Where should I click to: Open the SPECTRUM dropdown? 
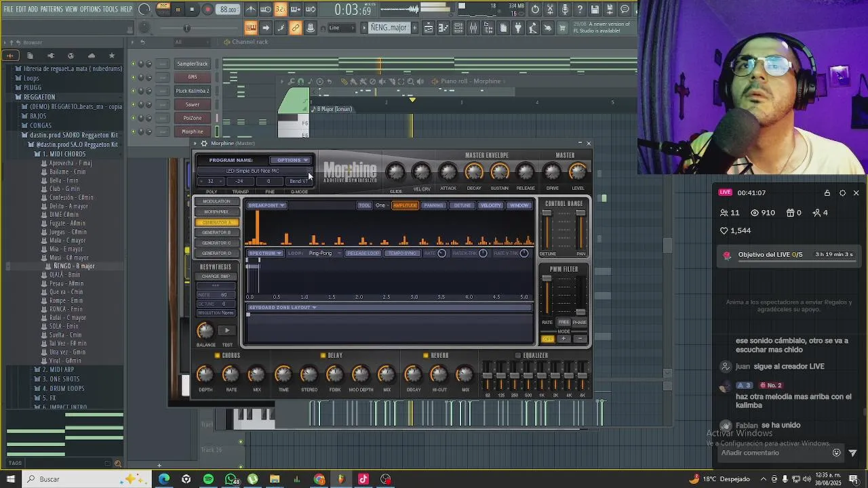(264, 253)
